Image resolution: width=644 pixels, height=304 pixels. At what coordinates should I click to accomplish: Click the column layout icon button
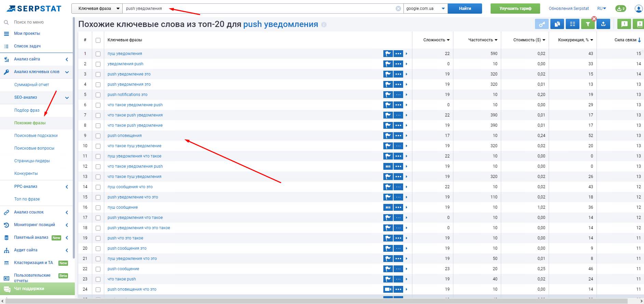click(x=572, y=24)
